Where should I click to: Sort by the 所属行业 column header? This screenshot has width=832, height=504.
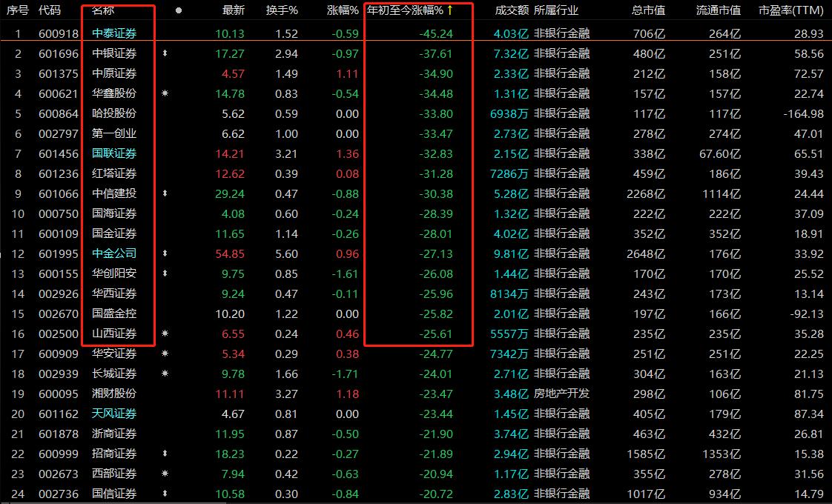(x=556, y=10)
